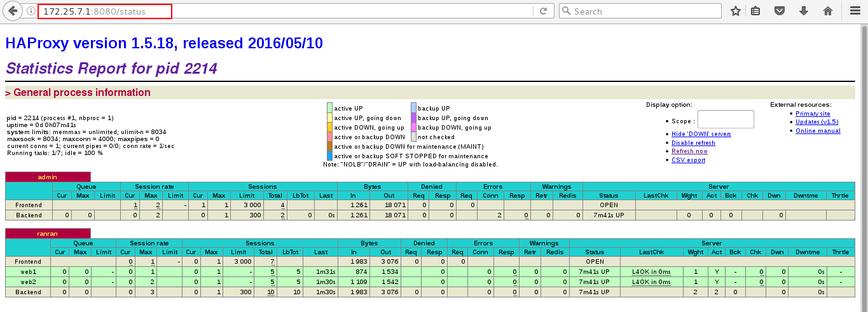Image resolution: width=868 pixels, height=312 pixels.
Task: Click the active UP legend color box
Action: [x=329, y=108]
